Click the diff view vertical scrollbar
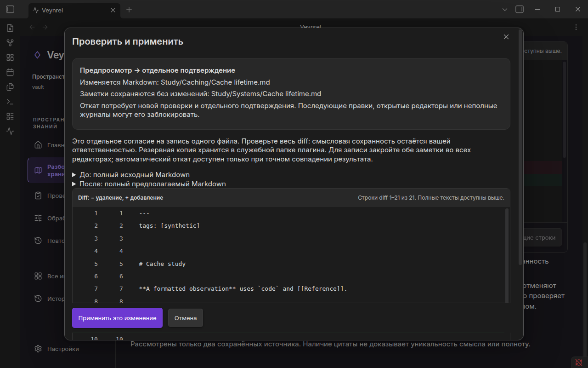 click(x=507, y=254)
